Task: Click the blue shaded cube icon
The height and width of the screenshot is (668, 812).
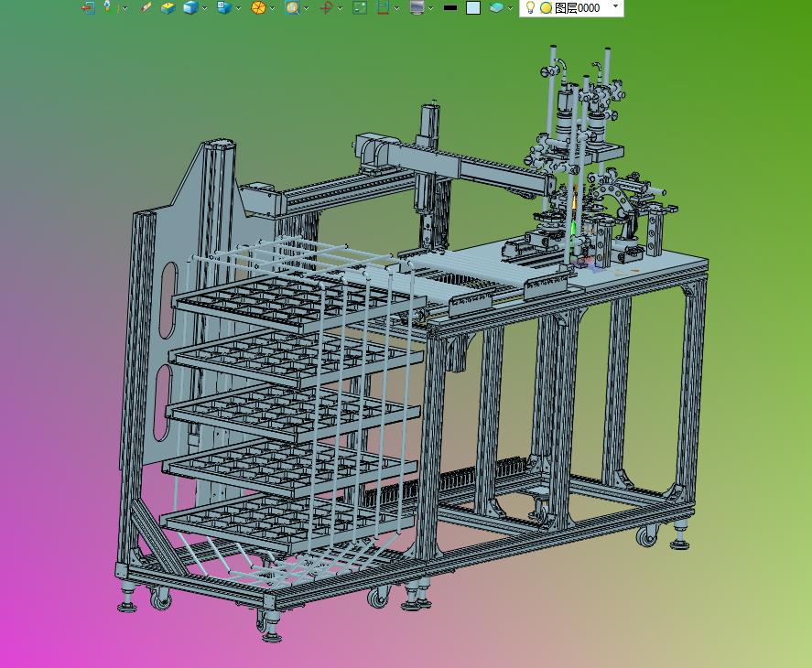Action: [x=190, y=7]
